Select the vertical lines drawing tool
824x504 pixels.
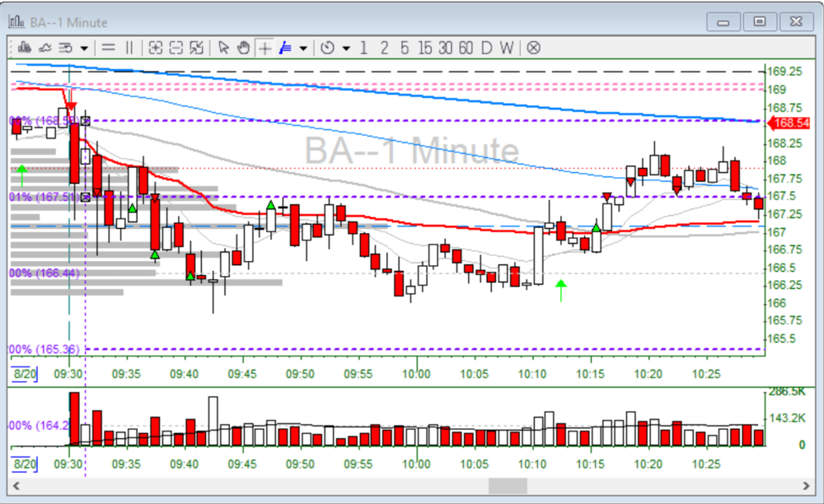[x=129, y=48]
